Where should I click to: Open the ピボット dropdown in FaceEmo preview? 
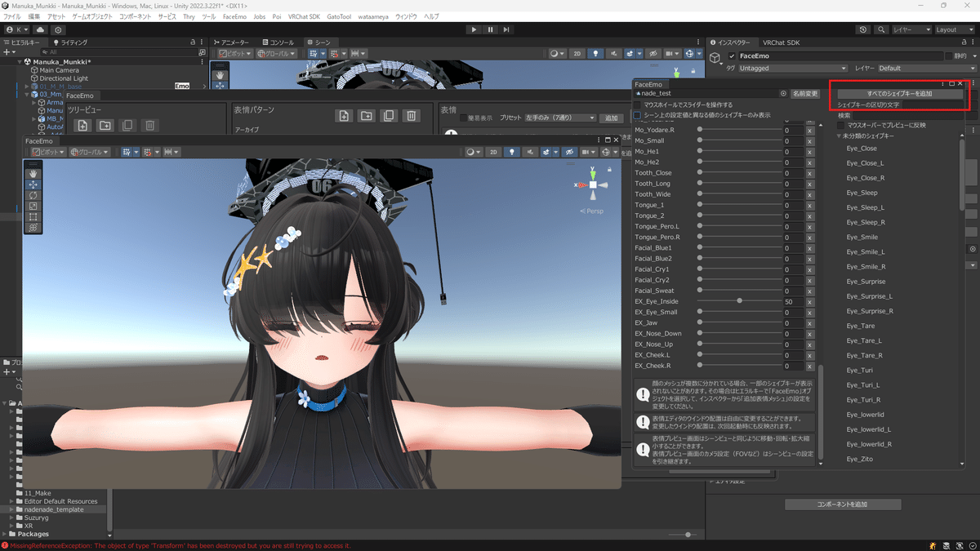48,152
